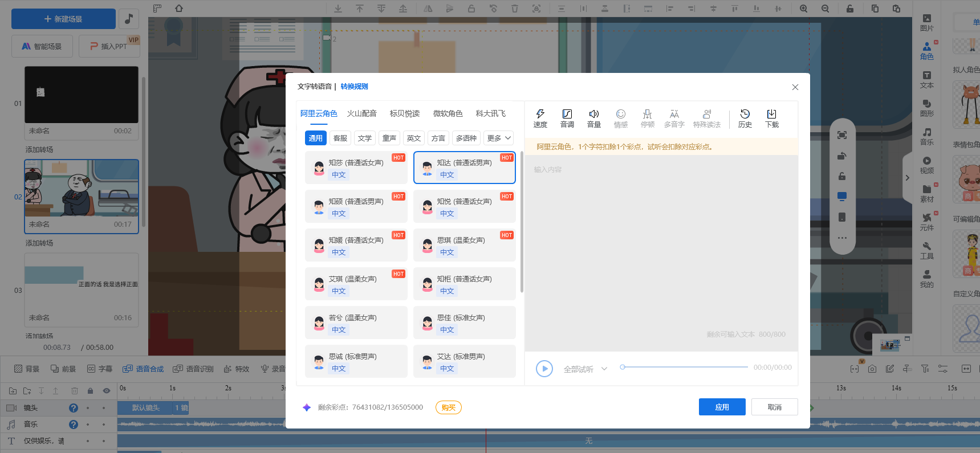Switch to the 阿里云角色 tab

[319, 113]
